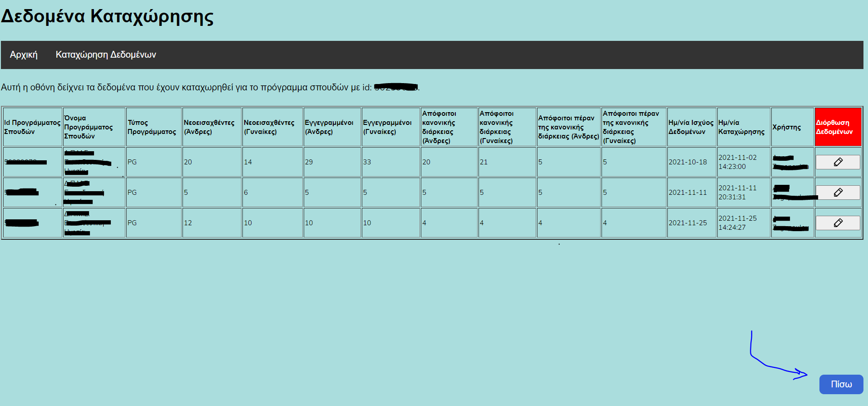Click the Ημ/νία Καταχώρησης column header
The image size is (868, 406).
(744, 127)
